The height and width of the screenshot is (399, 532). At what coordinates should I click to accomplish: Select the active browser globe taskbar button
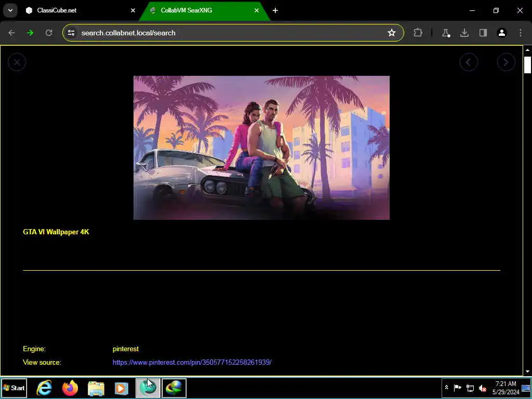pos(148,388)
